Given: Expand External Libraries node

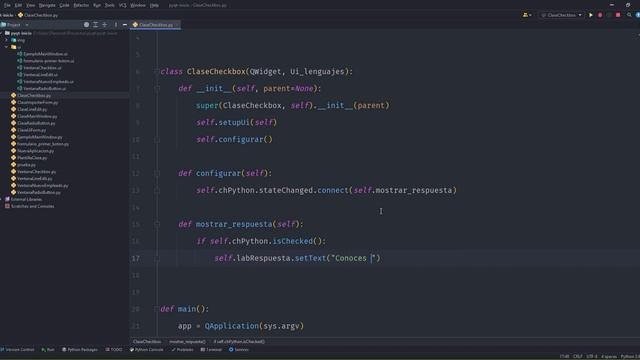Looking at the screenshot, I should (x=2, y=200).
